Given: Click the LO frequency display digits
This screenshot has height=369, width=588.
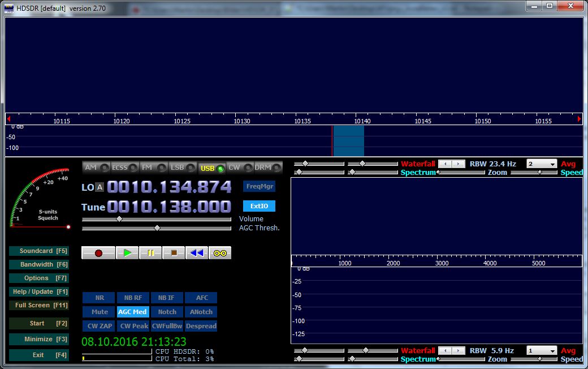Looking at the screenshot, I should tap(169, 187).
